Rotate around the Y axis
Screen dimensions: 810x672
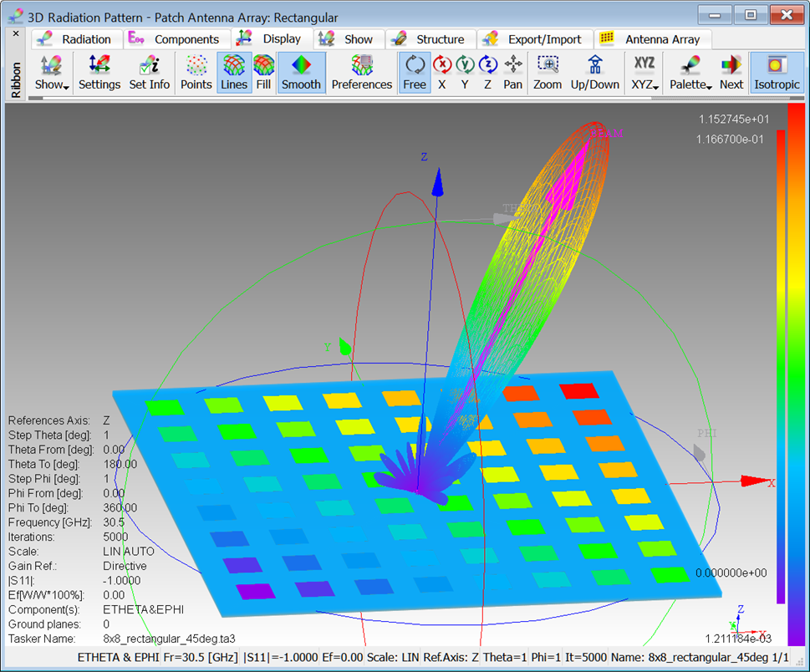coord(465,73)
